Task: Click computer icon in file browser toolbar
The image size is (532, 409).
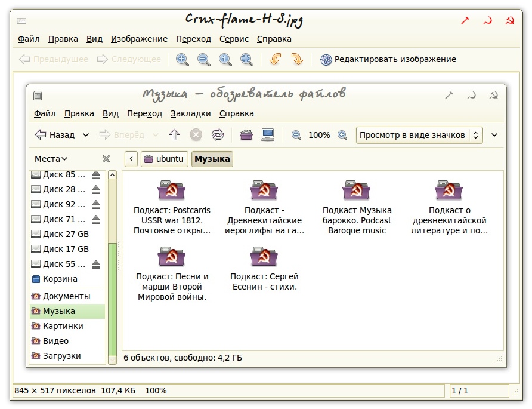Action: (268, 135)
